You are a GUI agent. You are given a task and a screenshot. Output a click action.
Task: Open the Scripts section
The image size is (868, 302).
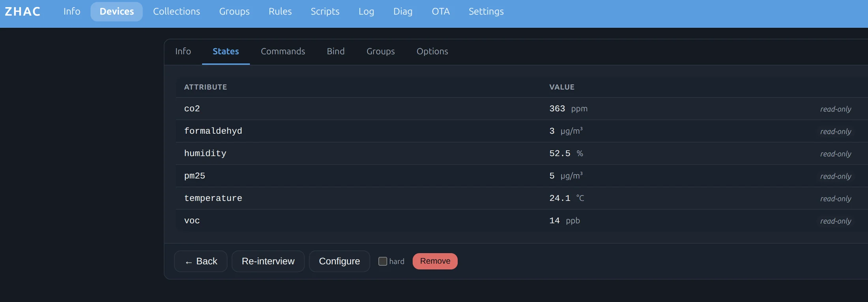point(325,11)
